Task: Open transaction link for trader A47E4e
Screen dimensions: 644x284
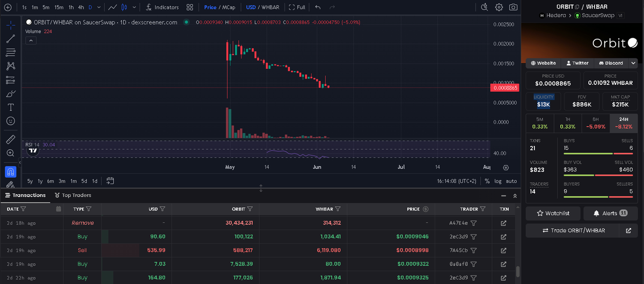Action: coord(503,223)
